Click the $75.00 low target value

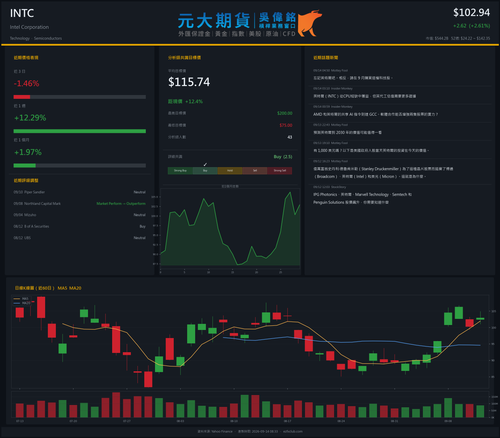[x=286, y=125]
